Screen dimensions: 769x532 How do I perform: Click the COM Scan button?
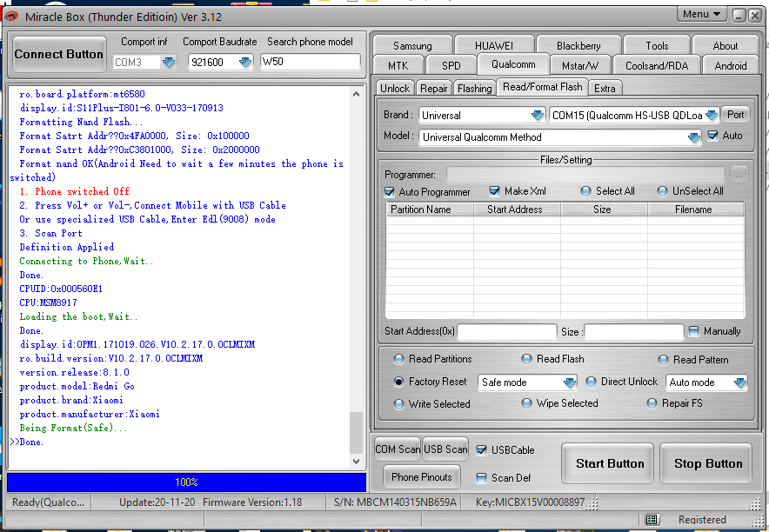tap(398, 449)
